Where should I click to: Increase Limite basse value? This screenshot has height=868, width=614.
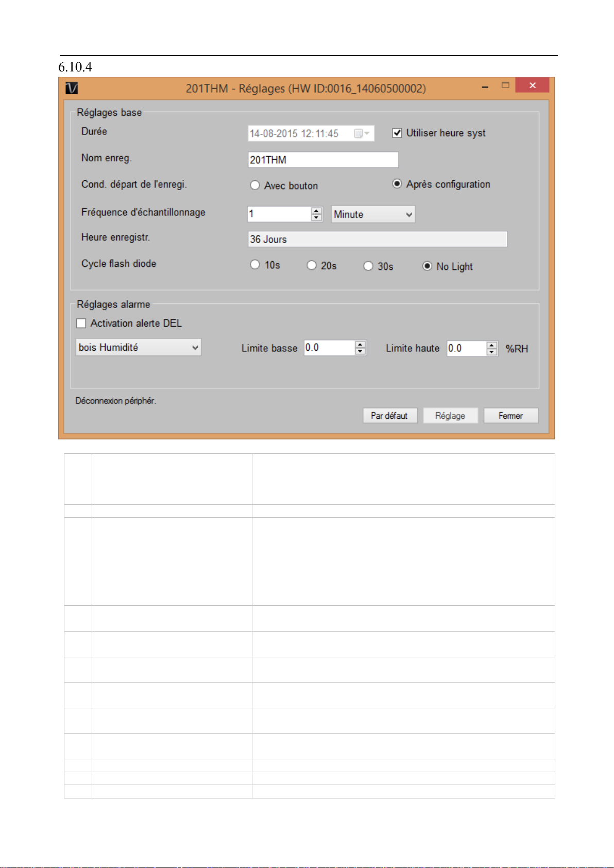pyautogui.click(x=361, y=345)
